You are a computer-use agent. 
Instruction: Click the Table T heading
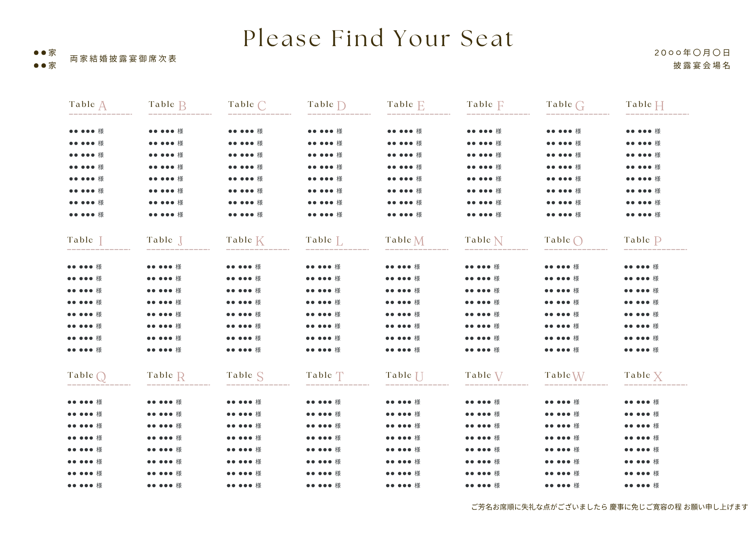[x=325, y=376]
